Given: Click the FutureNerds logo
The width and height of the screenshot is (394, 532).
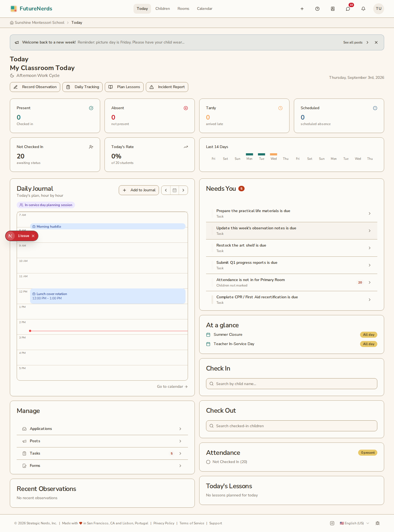Looking at the screenshot, I should pos(31,9).
